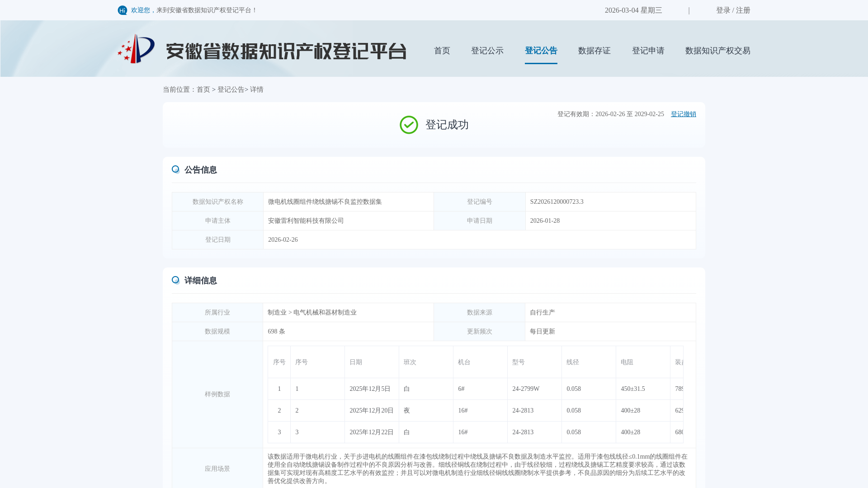Click the 详细信息 section heading

click(200, 281)
